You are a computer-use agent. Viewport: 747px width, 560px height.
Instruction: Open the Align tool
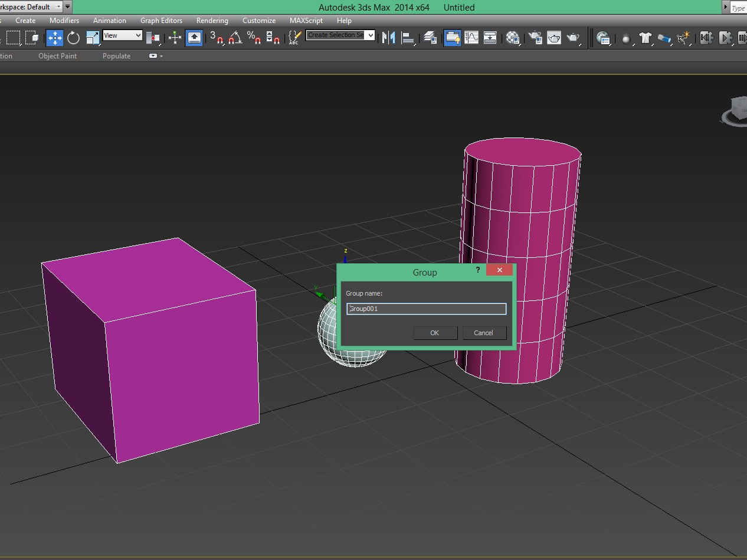(x=408, y=38)
